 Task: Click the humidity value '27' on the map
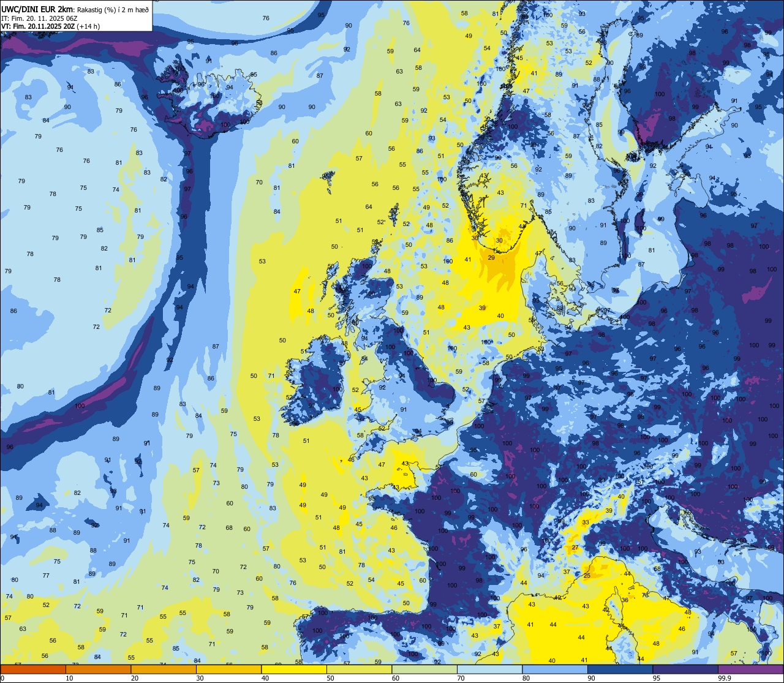[x=575, y=548]
